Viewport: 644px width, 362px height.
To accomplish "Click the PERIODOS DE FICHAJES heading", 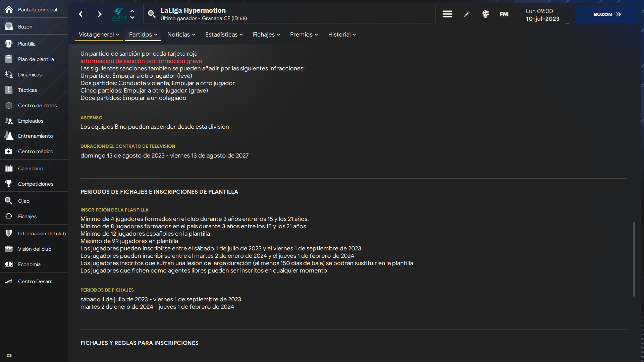I will click(x=107, y=290).
